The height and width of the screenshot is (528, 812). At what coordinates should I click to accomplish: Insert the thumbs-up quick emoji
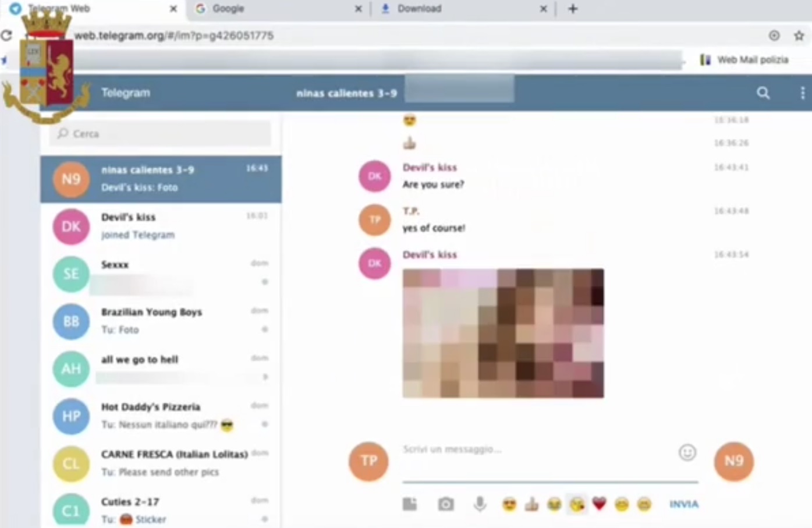tap(531, 504)
